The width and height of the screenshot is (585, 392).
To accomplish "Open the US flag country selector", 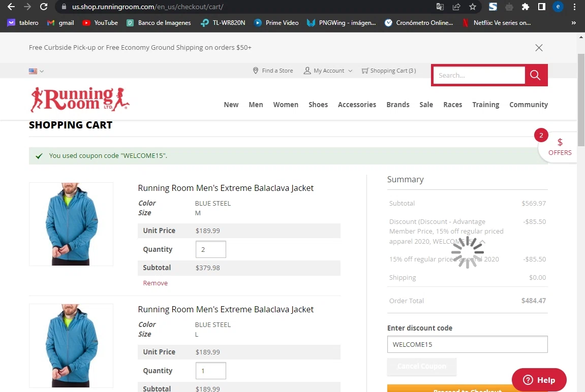I will point(36,71).
